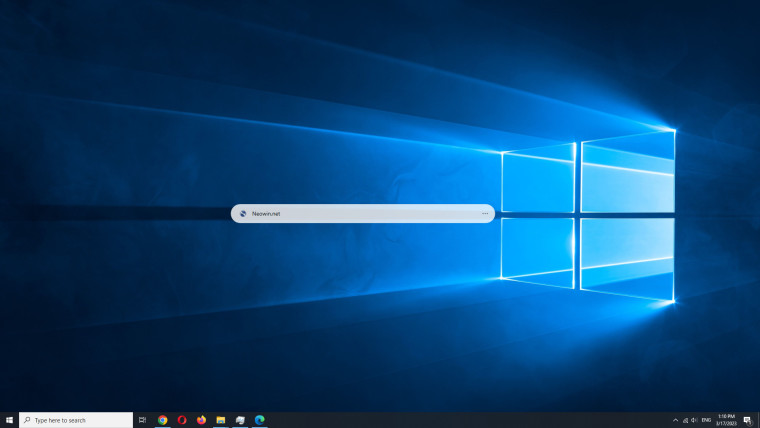The image size is (760, 428).
Task: Launch Opera browser from the taskbar
Action: click(182, 420)
